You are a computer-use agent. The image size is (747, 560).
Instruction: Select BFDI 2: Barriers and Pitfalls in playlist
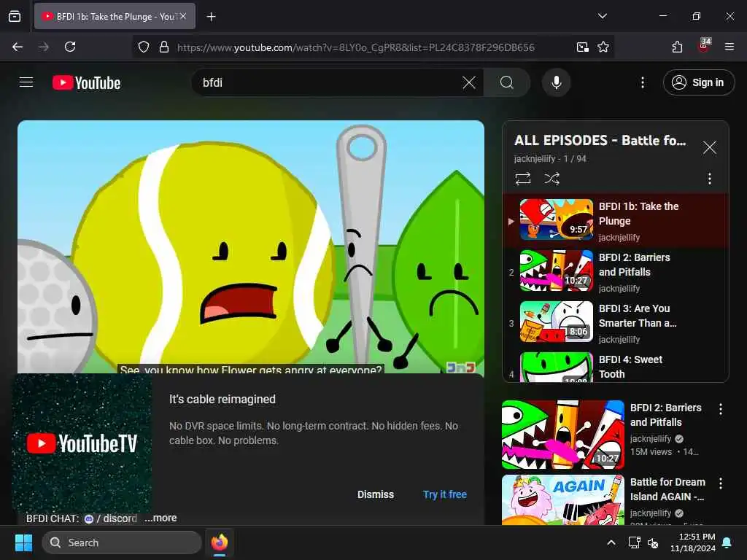point(616,272)
